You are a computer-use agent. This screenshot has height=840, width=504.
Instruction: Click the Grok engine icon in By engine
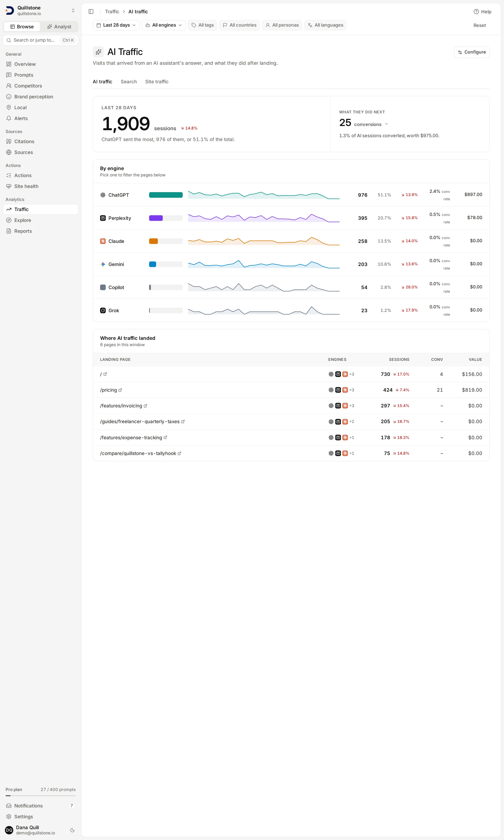[x=103, y=310]
